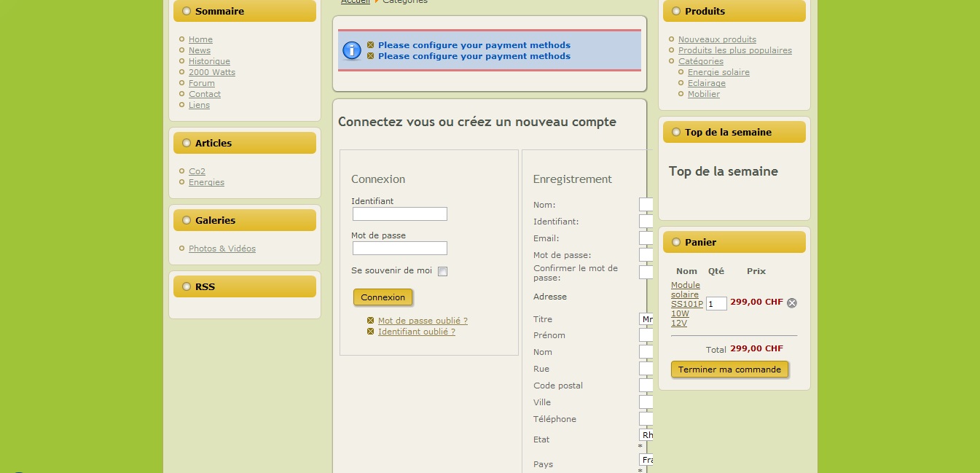The width and height of the screenshot is (980, 473).
Task: Open Module solaire SS101P product link
Action: 686,304
